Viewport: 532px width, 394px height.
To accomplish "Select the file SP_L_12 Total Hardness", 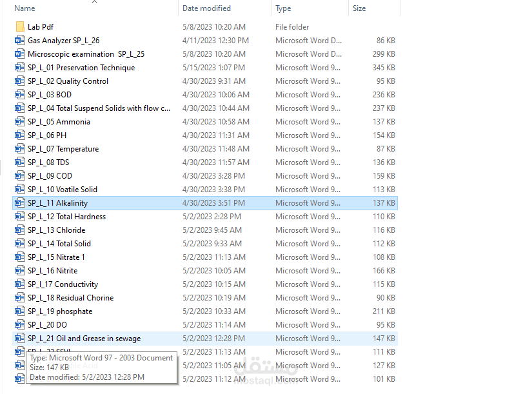I will point(66,217).
